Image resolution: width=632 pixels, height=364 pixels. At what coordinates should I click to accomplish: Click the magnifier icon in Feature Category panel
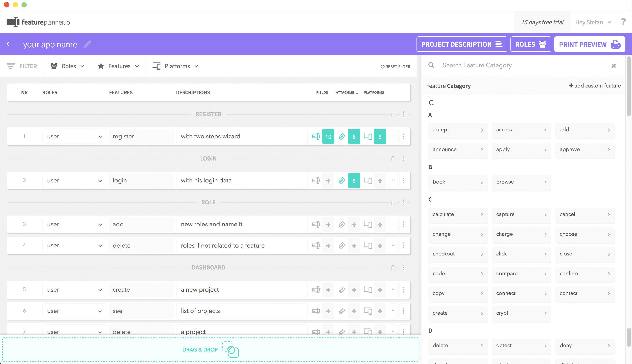tap(431, 65)
